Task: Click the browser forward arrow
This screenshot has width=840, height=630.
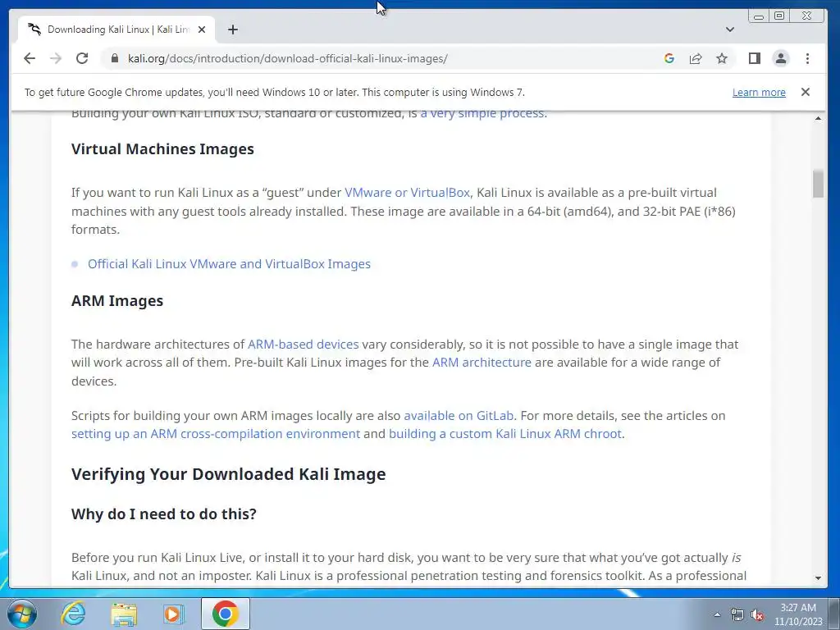Action: click(56, 58)
